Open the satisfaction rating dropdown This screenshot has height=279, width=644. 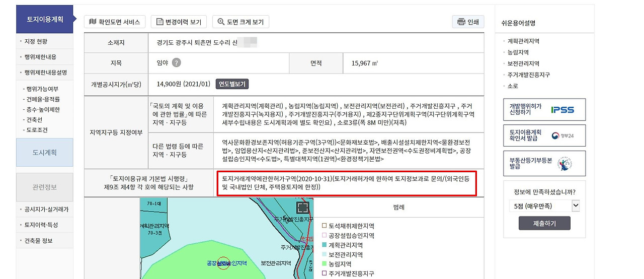pos(544,205)
